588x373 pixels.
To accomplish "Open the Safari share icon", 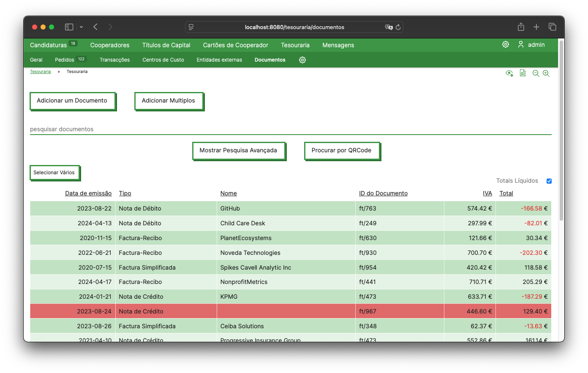I will [x=521, y=27].
